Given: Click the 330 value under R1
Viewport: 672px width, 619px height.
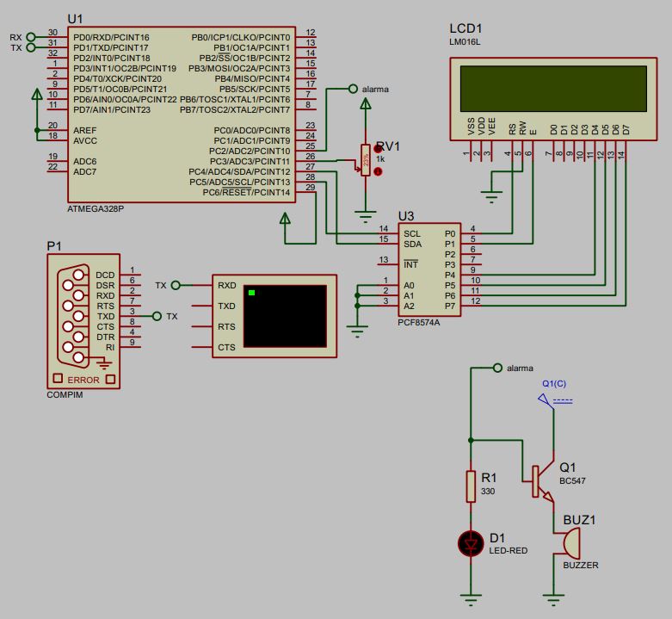Looking at the screenshot, I should pos(488,492).
